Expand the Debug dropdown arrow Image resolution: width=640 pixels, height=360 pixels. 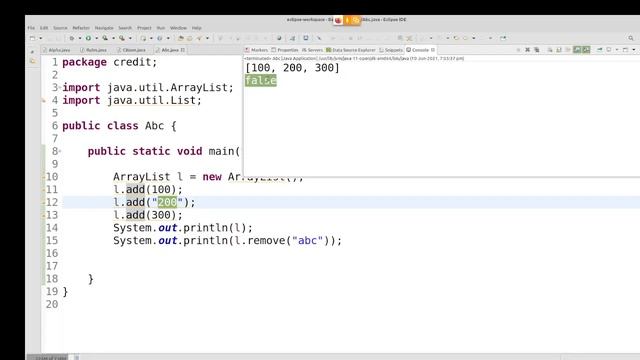point(80,38)
